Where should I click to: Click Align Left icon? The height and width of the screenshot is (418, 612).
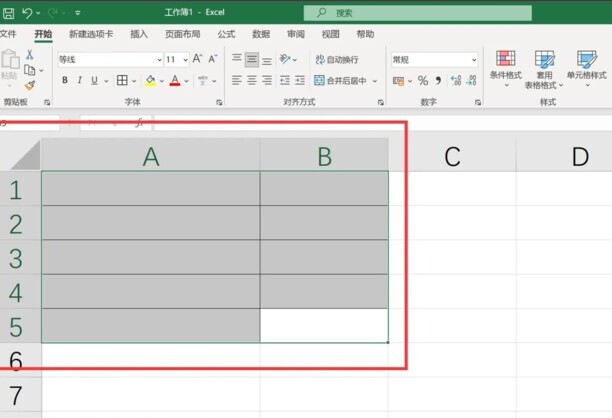coord(237,80)
